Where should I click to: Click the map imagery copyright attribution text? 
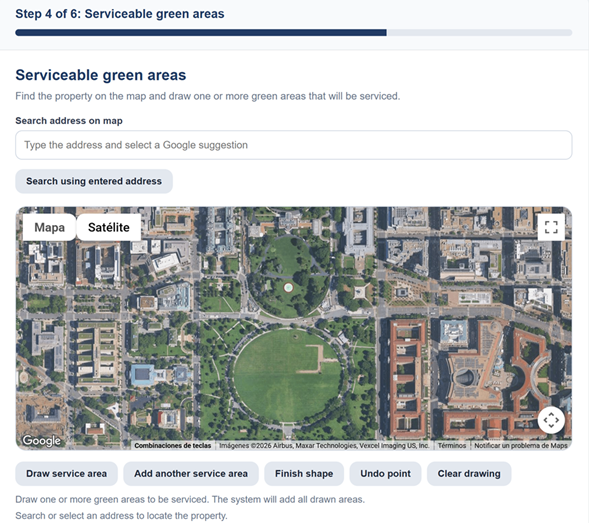(324, 446)
